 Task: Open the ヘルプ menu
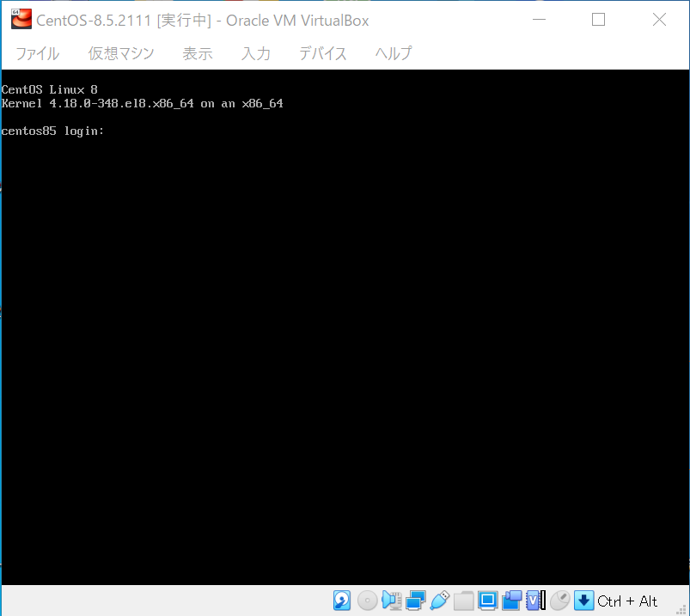pos(394,53)
